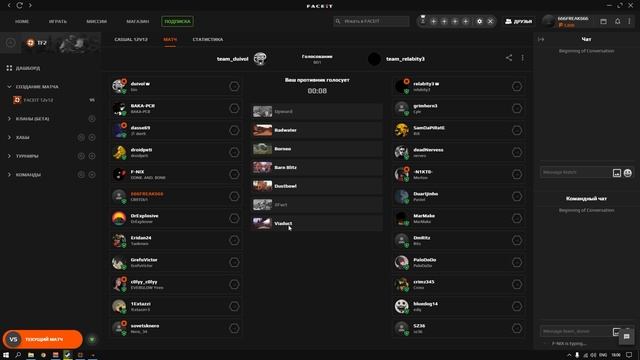Screen dimensions: 640x360
Task: Open party settings gear icon
Action: (480, 21)
